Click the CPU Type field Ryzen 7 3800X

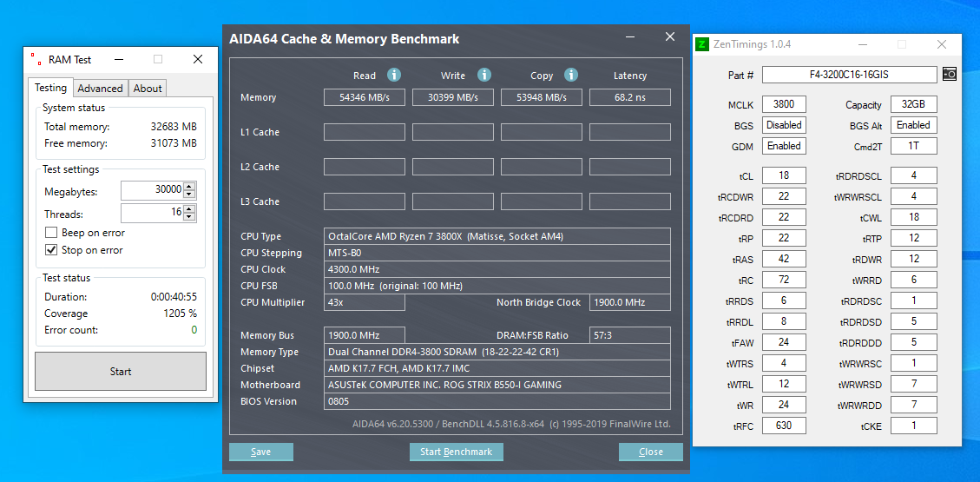coord(497,236)
